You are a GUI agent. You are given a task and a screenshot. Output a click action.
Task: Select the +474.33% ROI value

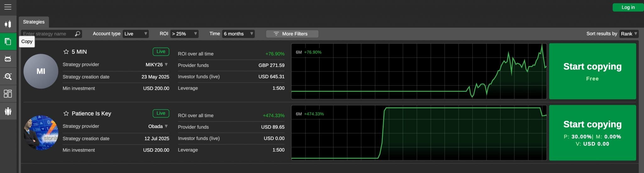pos(274,116)
